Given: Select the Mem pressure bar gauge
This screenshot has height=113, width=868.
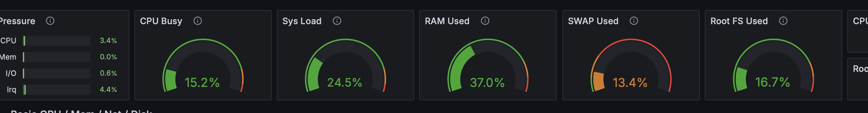Looking at the screenshot, I should (56, 57).
